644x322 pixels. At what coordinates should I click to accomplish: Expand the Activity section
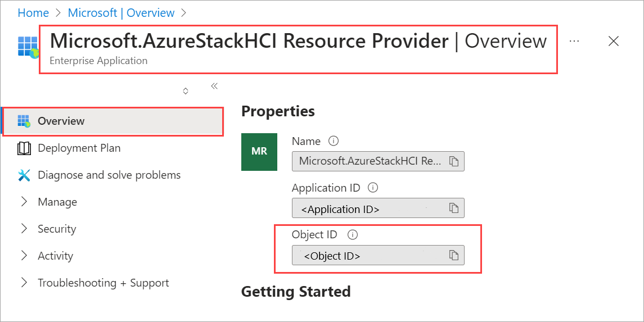point(24,256)
